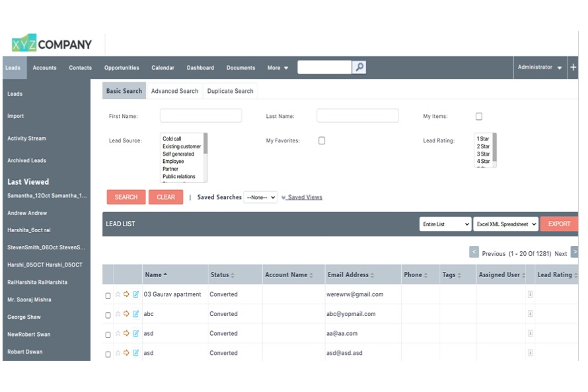The image size is (588, 392).
Task: Open Accounts in top navbar
Action: 44,68
